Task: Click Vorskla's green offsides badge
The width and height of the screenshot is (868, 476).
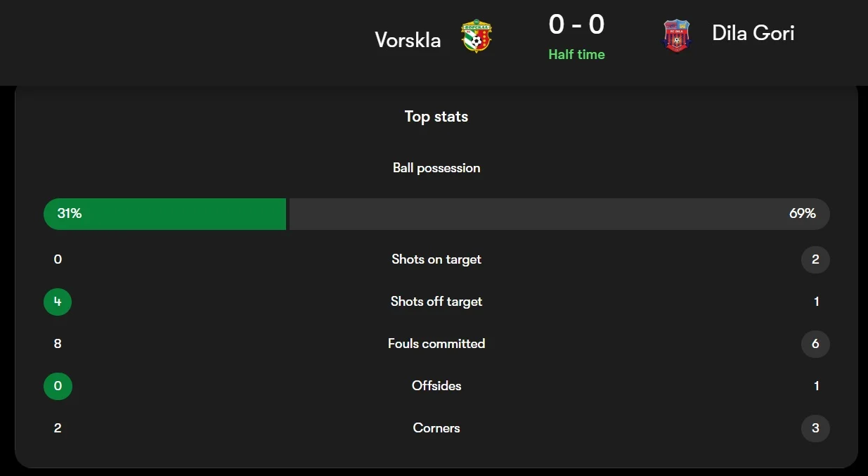Action: click(58, 386)
